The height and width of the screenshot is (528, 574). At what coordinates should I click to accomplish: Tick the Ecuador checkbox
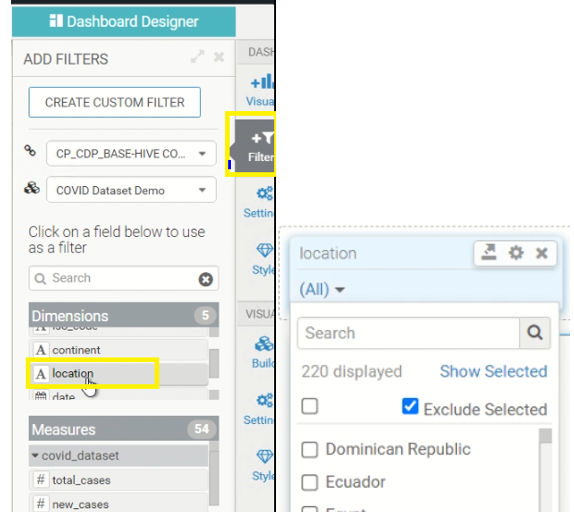point(309,482)
